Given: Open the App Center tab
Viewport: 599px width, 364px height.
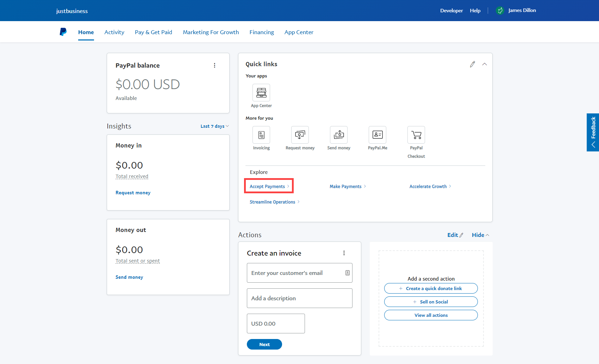Looking at the screenshot, I should 299,32.
